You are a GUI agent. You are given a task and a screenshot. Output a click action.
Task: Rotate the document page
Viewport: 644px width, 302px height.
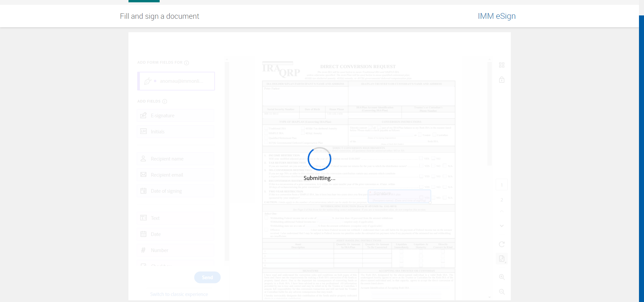pyautogui.click(x=502, y=244)
